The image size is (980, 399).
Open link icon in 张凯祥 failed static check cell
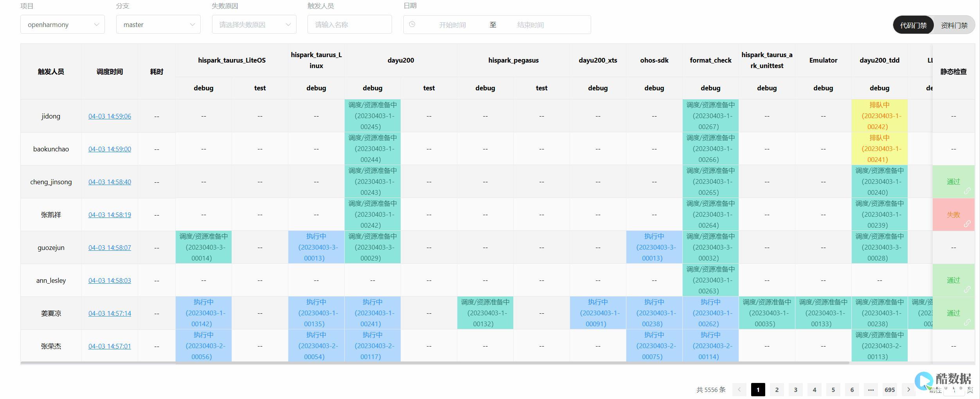[967, 224]
